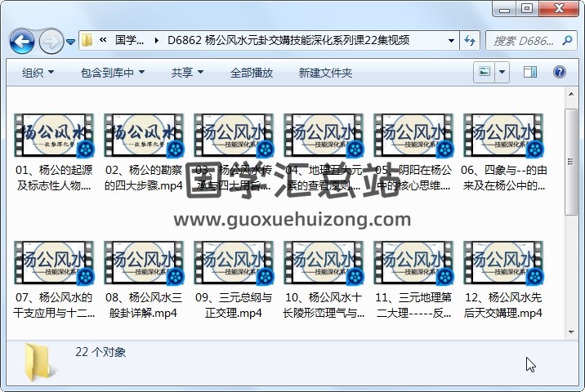Minimize the Explorer window
This screenshot has width=585, height=392.
point(504,9)
